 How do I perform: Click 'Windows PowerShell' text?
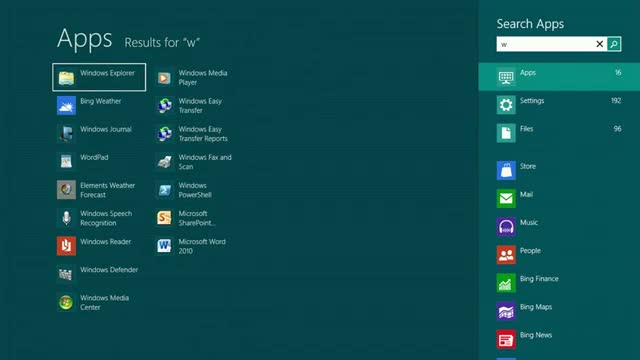click(x=195, y=190)
